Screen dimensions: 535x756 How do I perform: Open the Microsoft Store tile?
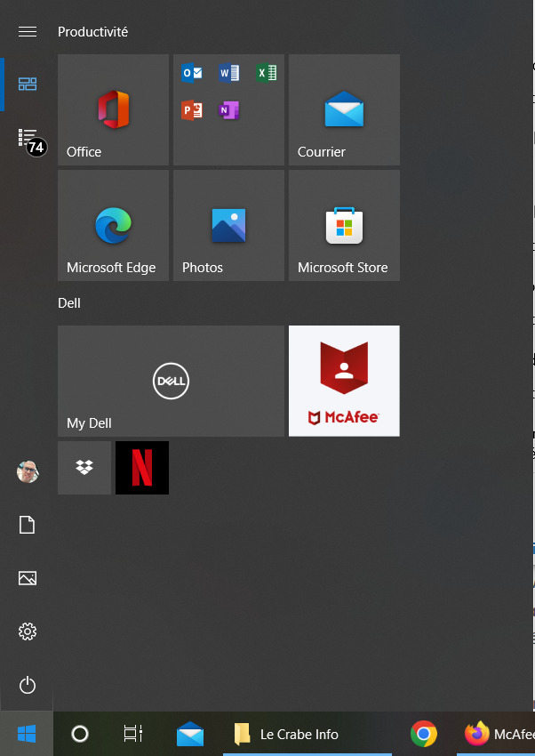pyautogui.click(x=344, y=225)
